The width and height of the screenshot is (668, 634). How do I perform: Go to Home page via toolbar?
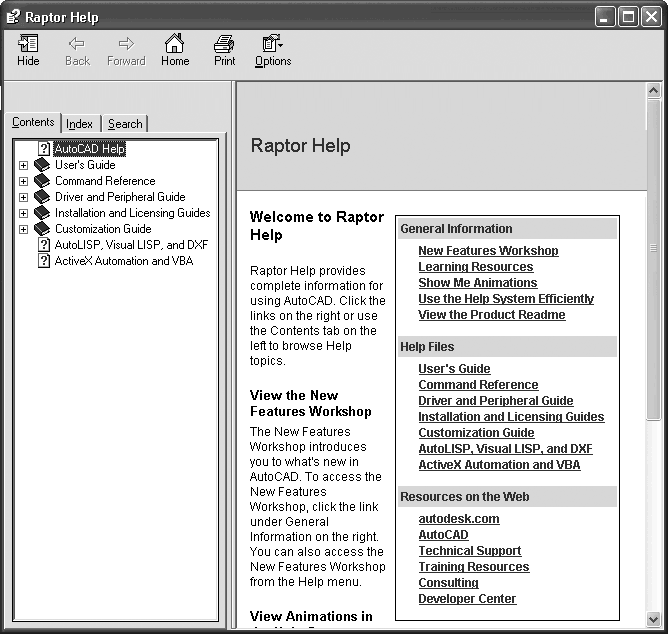click(x=175, y=45)
